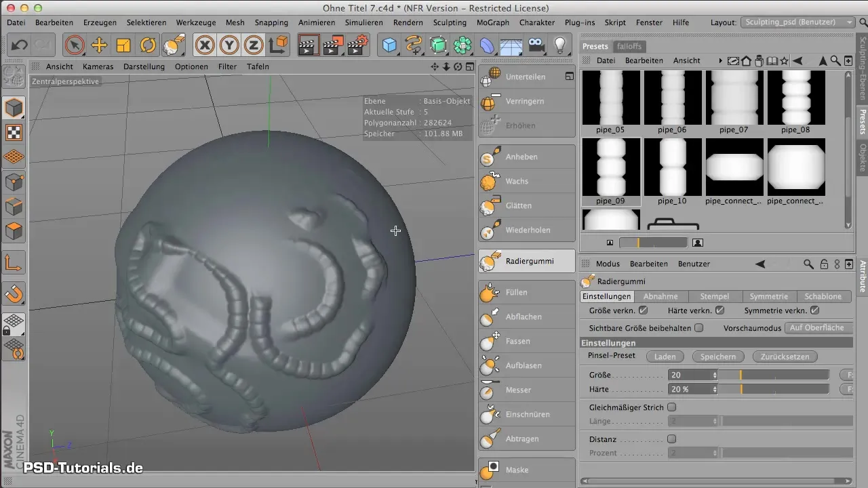
Task: Select the Rotate tool
Action: pos(148,45)
